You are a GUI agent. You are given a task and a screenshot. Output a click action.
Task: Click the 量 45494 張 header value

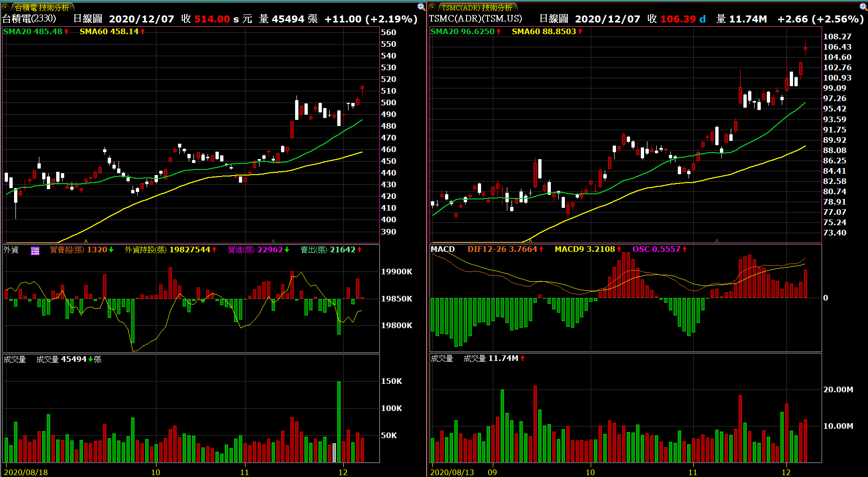(288, 19)
